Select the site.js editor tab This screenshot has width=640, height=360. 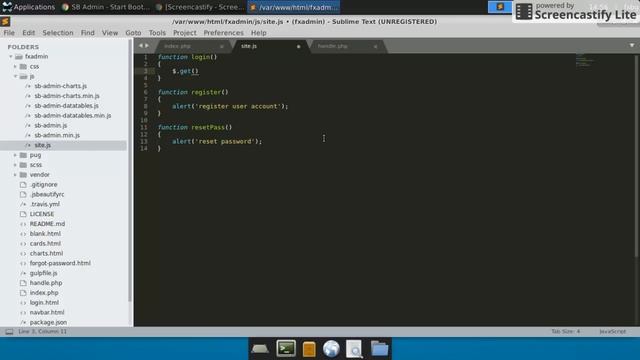click(x=249, y=46)
